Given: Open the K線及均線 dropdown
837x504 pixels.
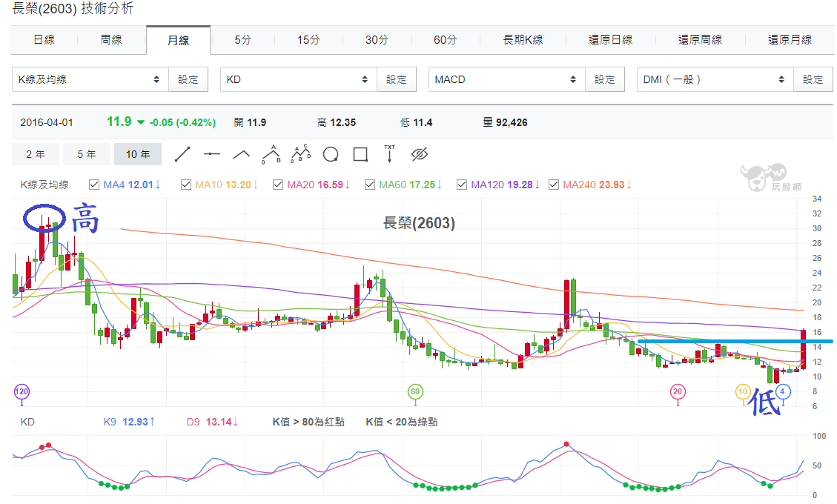Looking at the screenshot, I should click(x=90, y=79).
